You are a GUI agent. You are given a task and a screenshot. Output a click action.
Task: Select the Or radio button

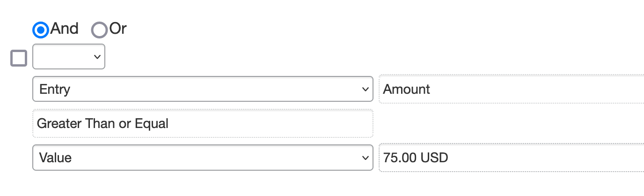pyautogui.click(x=99, y=30)
